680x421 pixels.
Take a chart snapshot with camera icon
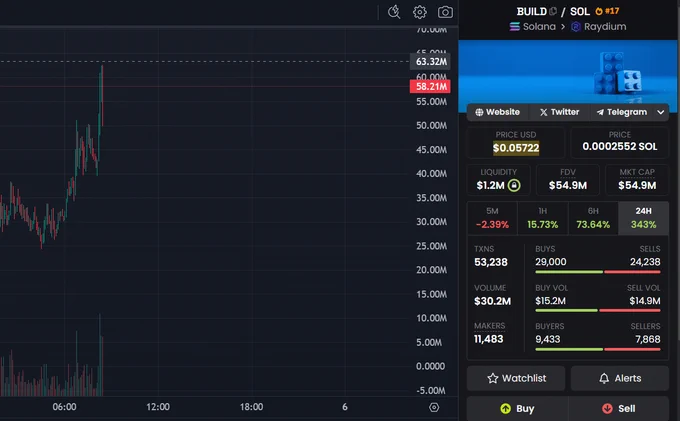coord(445,12)
